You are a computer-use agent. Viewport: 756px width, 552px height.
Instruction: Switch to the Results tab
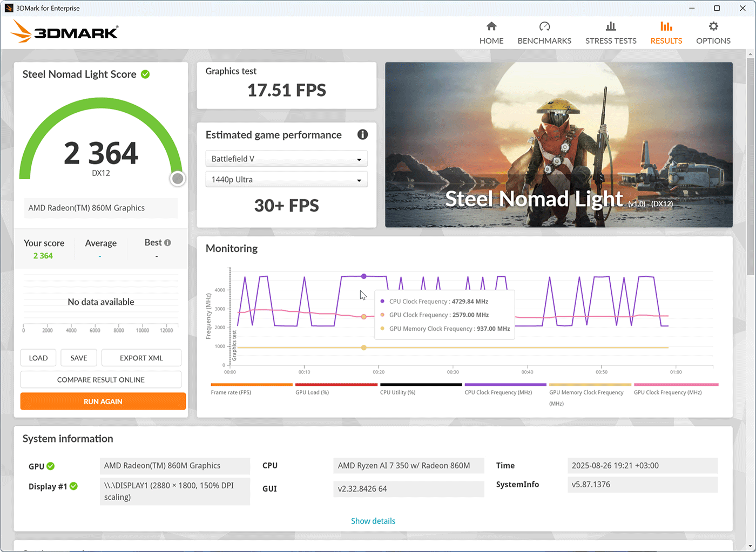tap(666, 33)
